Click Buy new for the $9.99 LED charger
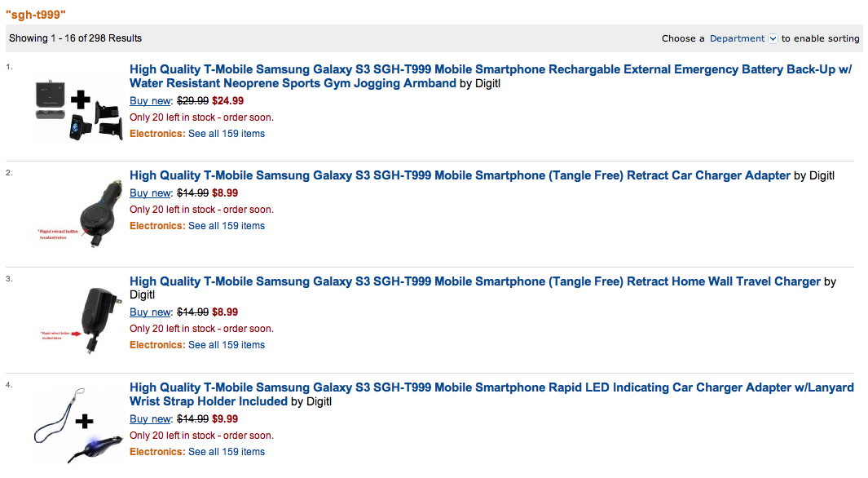The height and width of the screenshot is (478, 868). coord(150,418)
